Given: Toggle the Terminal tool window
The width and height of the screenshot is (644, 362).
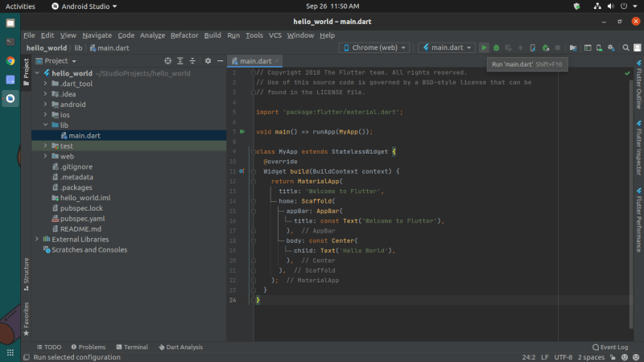Looking at the screenshot, I should pos(130,347).
